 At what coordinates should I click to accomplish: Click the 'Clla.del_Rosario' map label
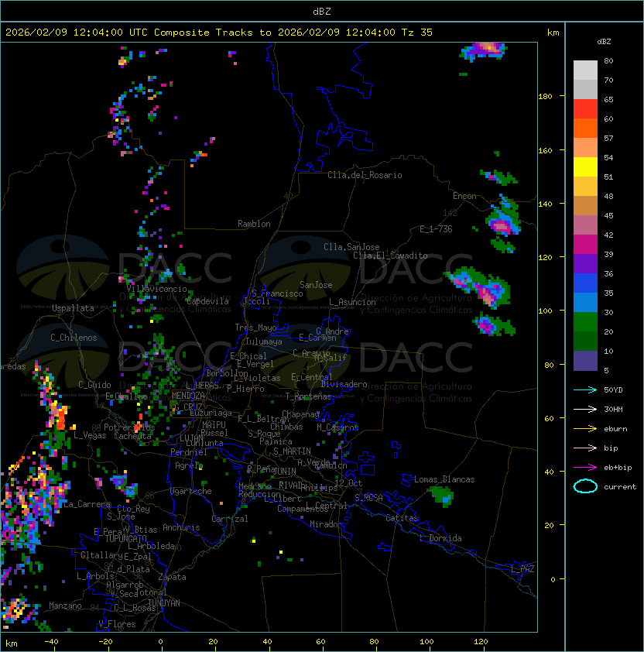(x=365, y=175)
